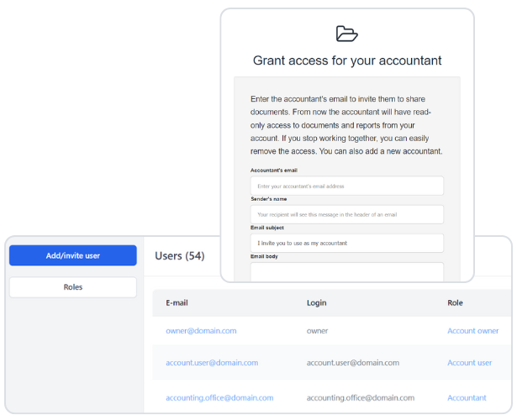517x420 pixels.
Task: Click the Account user role link
Action: 469,363
